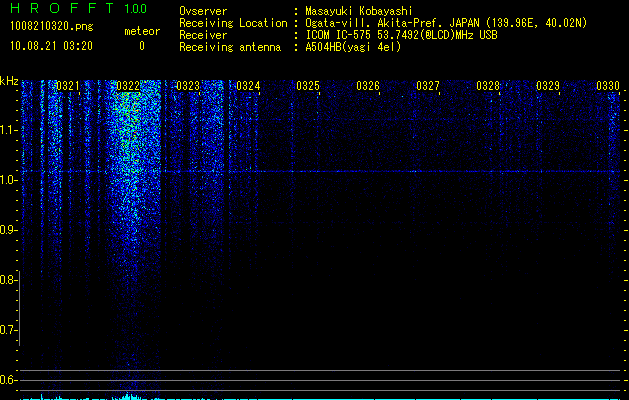Click the Receiving Location label
Image resolution: width=629 pixels, height=400 pixels.
(233, 24)
